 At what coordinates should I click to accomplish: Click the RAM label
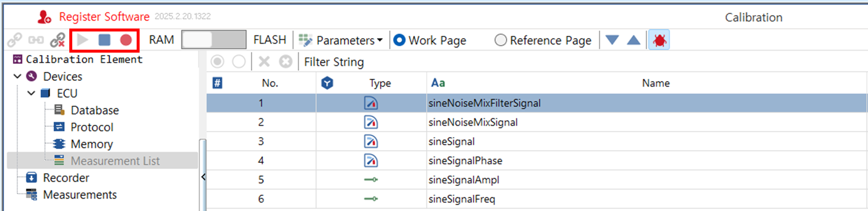coord(161,40)
